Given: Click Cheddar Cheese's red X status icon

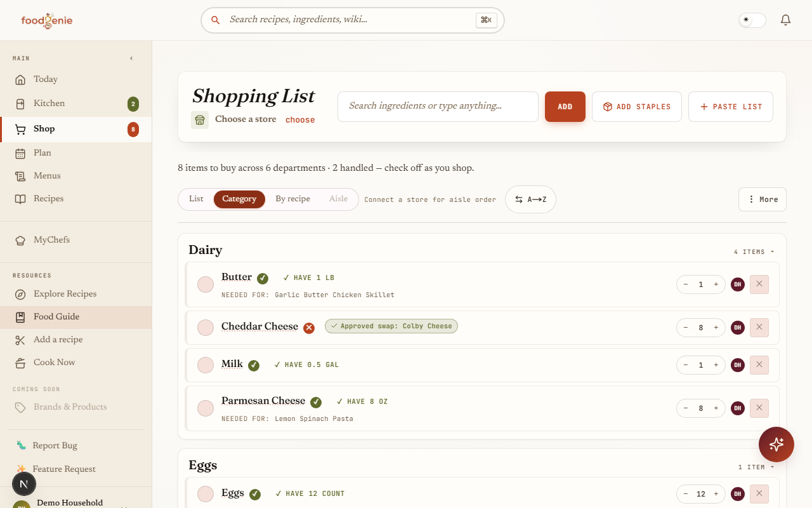Looking at the screenshot, I should [x=309, y=328].
